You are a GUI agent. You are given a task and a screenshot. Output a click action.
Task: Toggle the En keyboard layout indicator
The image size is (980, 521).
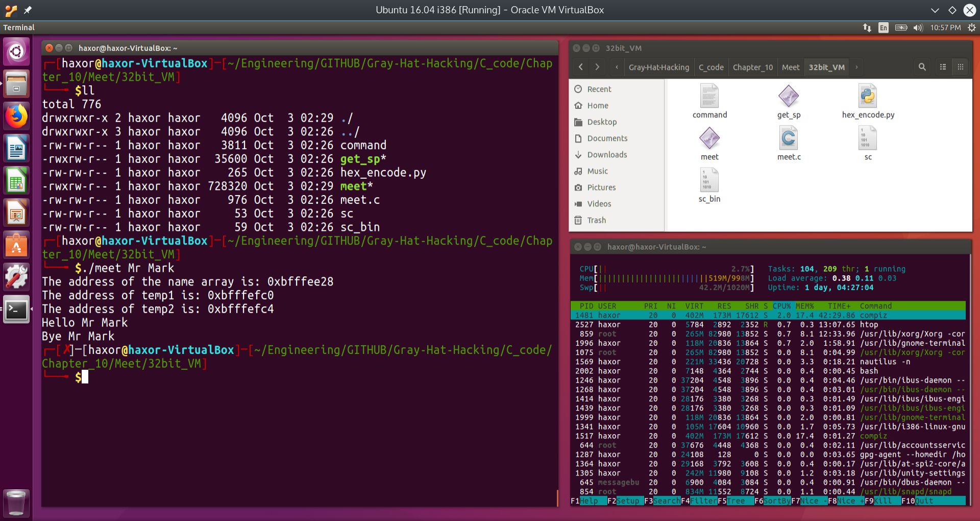point(883,28)
